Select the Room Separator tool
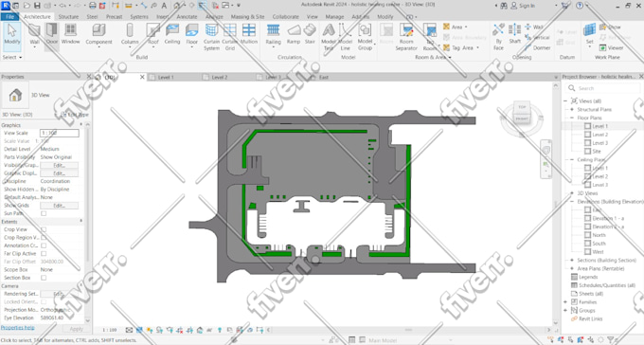 (x=406, y=37)
